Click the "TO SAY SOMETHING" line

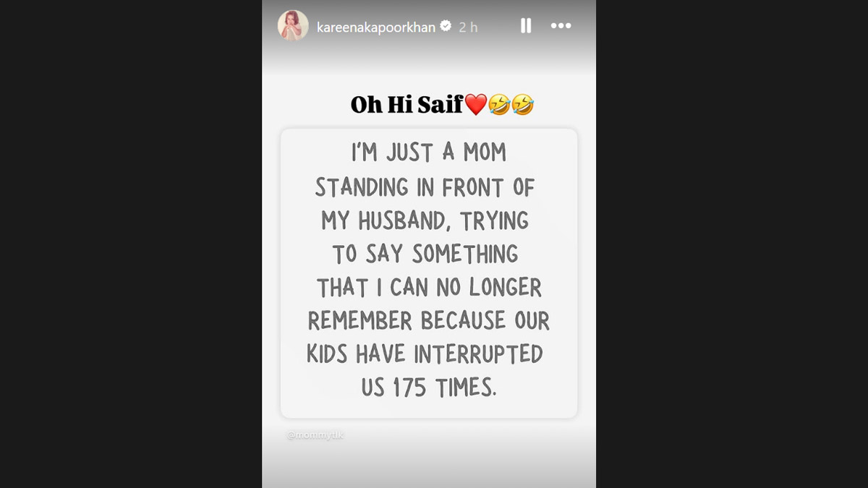point(425,254)
